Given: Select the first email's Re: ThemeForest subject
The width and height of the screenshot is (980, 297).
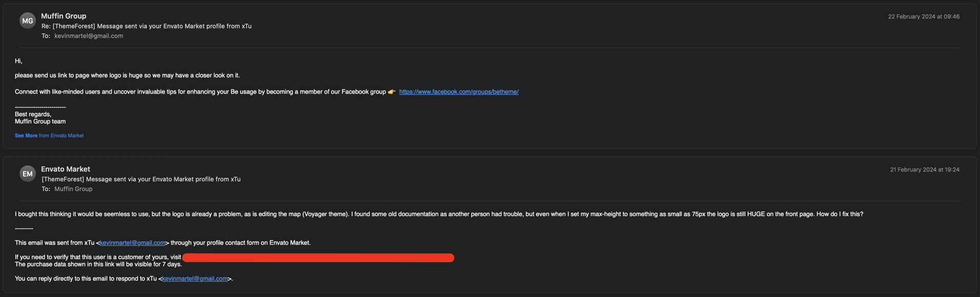Looking at the screenshot, I should [x=146, y=26].
